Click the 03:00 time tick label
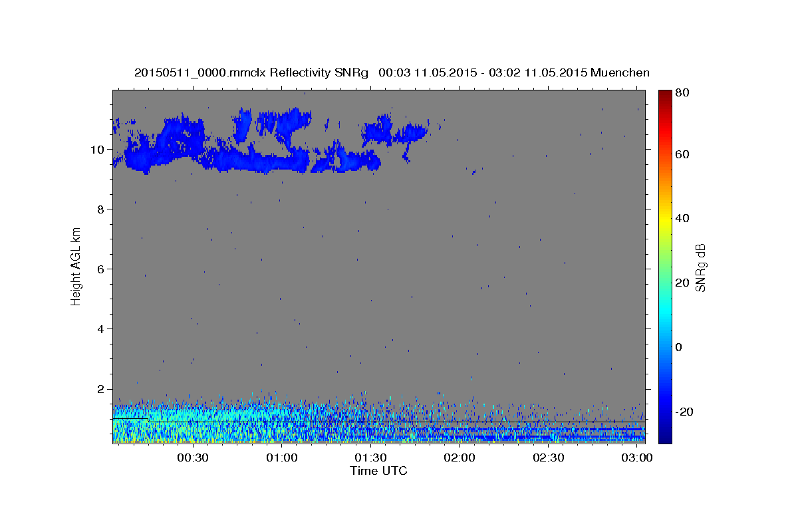The width and height of the screenshot is (798, 532). pyautogui.click(x=636, y=459)
